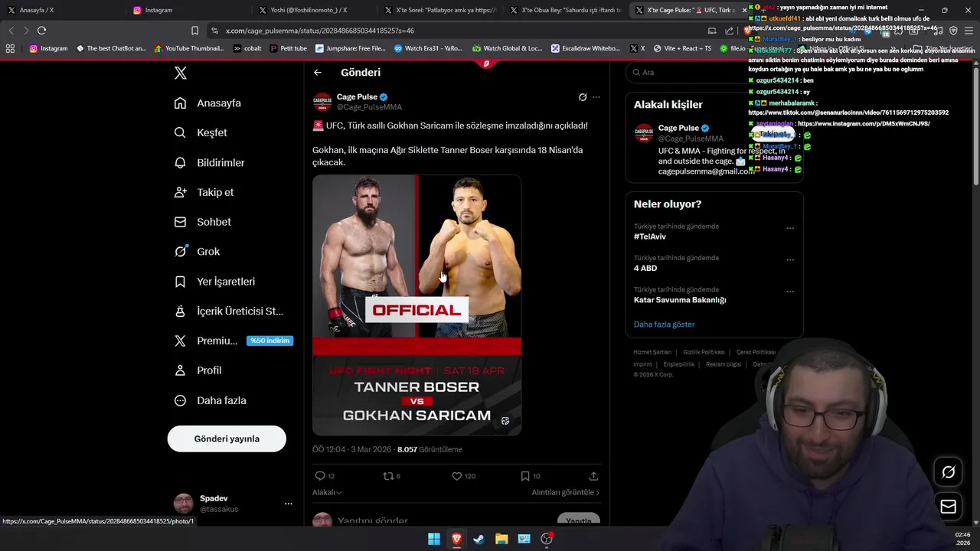Click Gizlilik Politikası footer link
Viewport: 980px width, 551px height.
pyautogui.click(x=704, y=352)
